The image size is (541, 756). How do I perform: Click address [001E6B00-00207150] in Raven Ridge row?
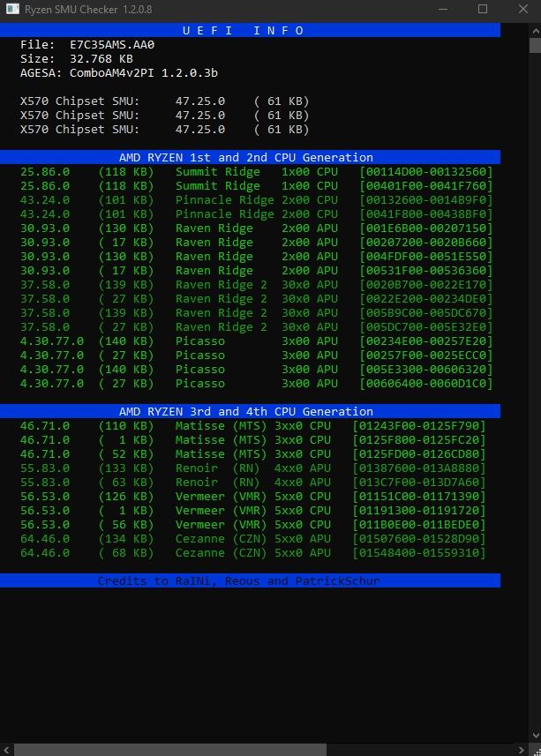pos(426,228)
